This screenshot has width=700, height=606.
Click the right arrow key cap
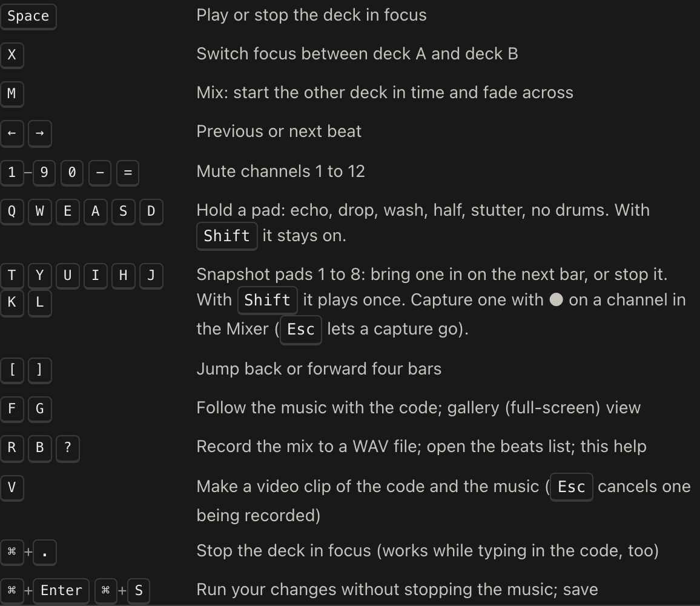coord(40,133)
